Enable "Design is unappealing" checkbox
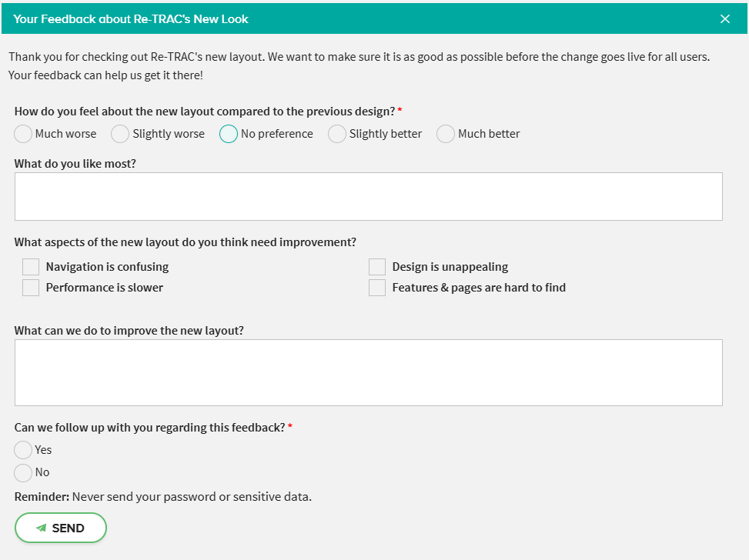 377,267
